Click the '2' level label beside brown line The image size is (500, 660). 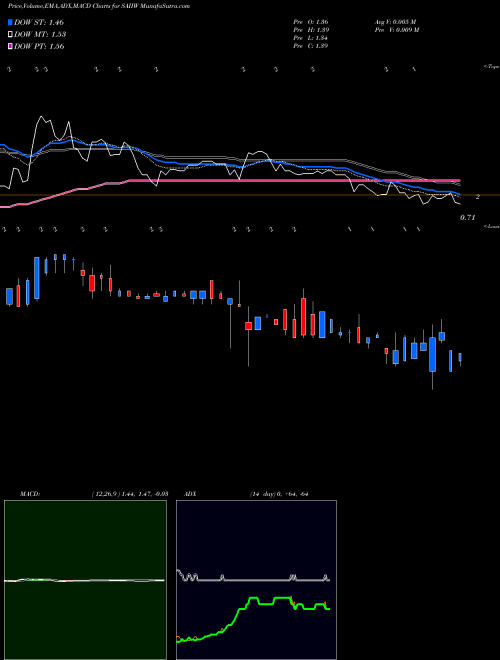coord(478,197)
